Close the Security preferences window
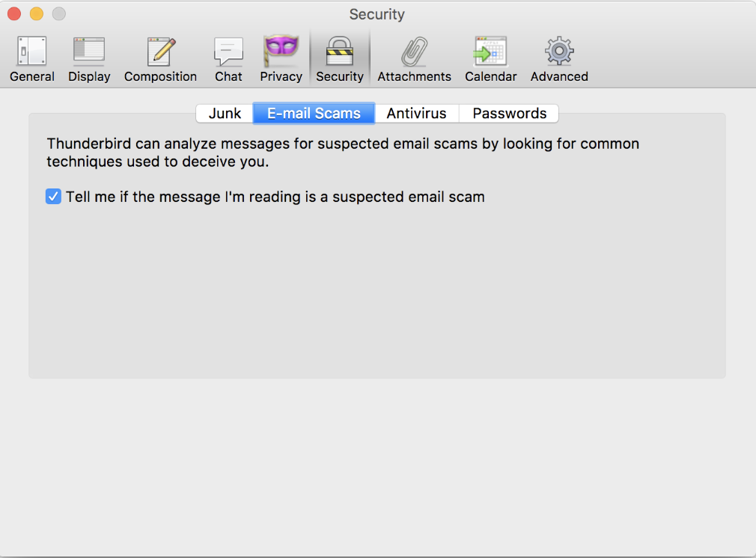 click(14, 14)
